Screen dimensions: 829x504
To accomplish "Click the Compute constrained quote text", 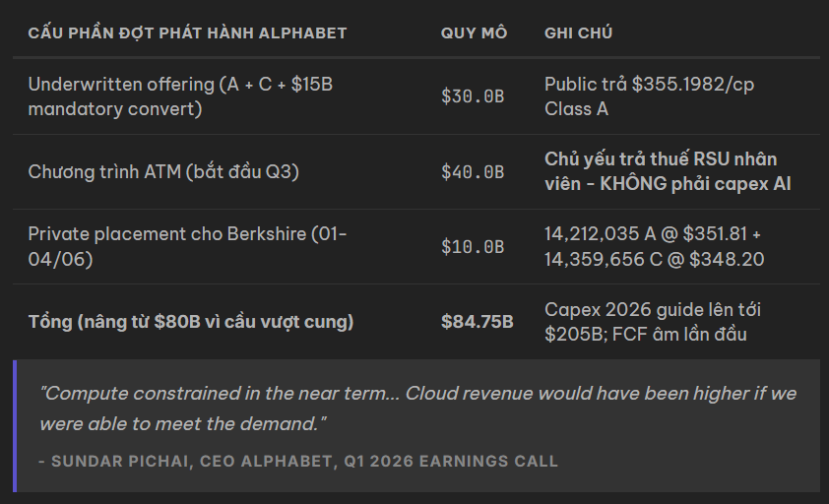I will coord(417,409).
